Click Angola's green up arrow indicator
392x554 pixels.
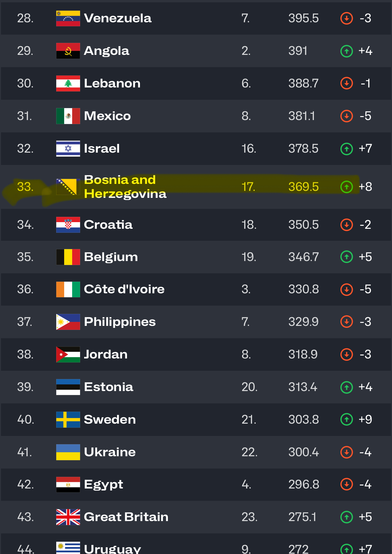click(346, 51)
